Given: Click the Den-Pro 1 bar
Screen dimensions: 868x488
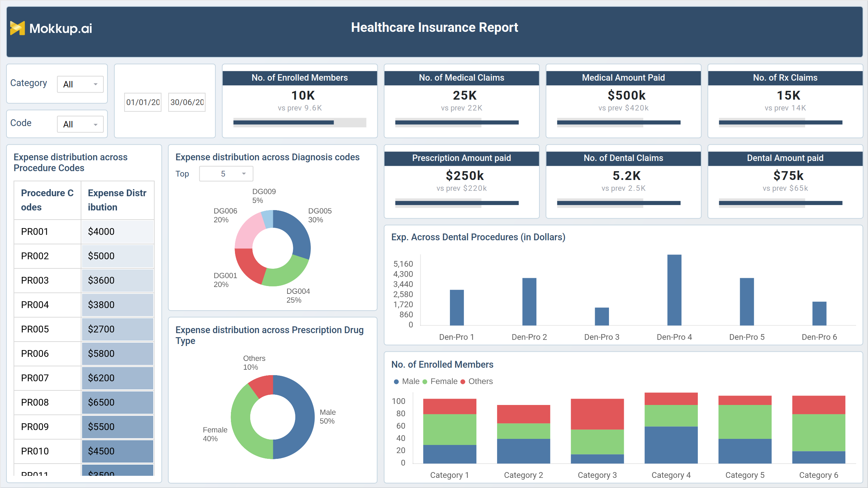Looking at the screenshot, I should pyautogui.click(x=457, y=308).
